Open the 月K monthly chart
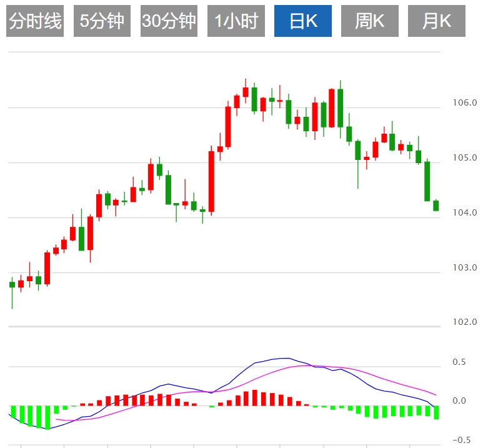The image size is (488, 448). 437,21
